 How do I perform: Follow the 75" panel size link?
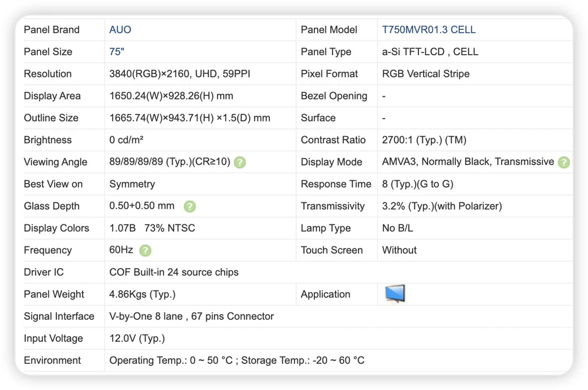[117, 52]
